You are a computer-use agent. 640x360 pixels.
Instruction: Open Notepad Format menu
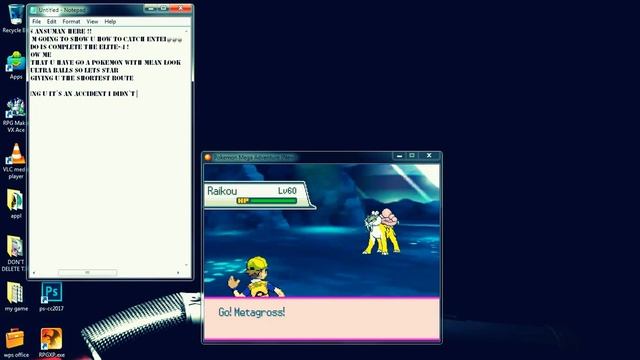pos(71,21)
